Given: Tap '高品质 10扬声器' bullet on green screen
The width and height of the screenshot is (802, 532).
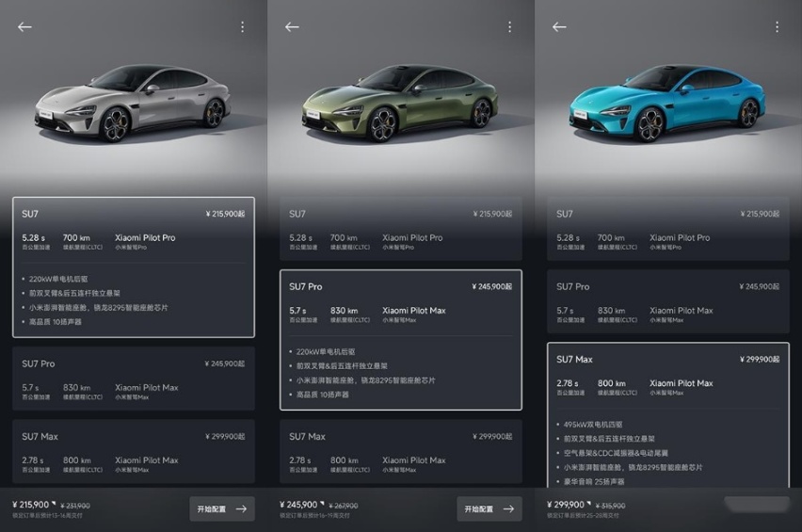Looking at the screenshot, I should point(322,395).
